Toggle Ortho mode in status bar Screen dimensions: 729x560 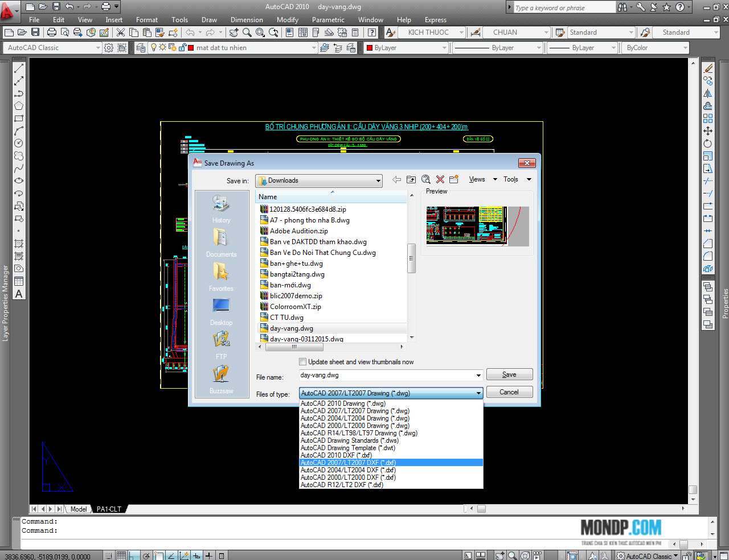134,555
